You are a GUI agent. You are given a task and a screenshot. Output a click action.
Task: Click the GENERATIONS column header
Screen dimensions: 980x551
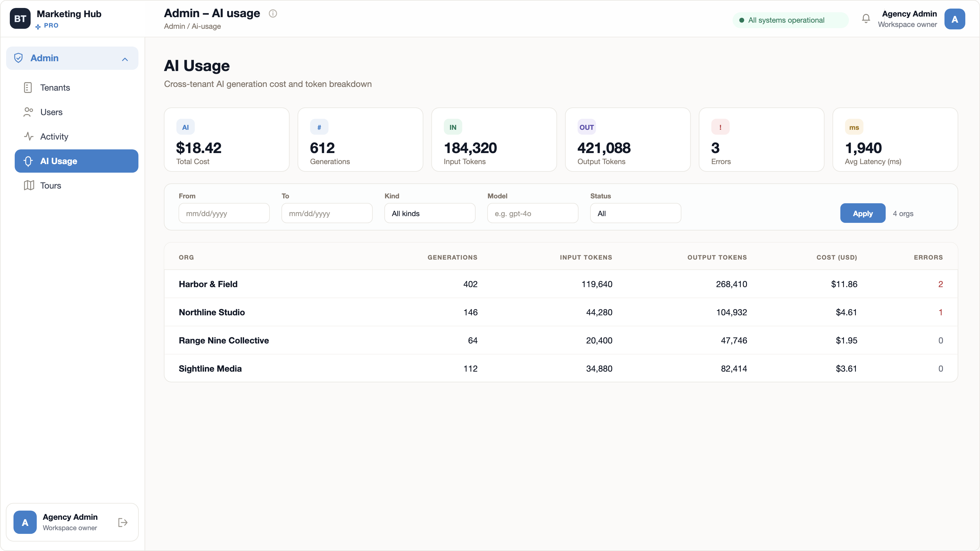click(452, 257)
